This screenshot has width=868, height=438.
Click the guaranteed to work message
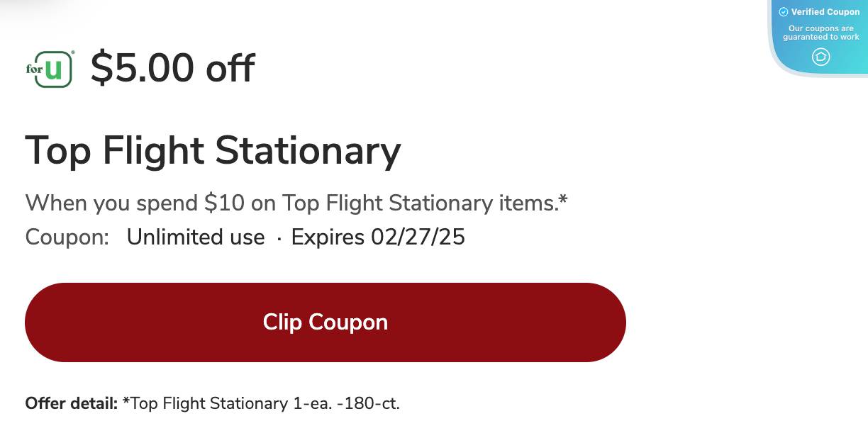(x=820, y=33)
